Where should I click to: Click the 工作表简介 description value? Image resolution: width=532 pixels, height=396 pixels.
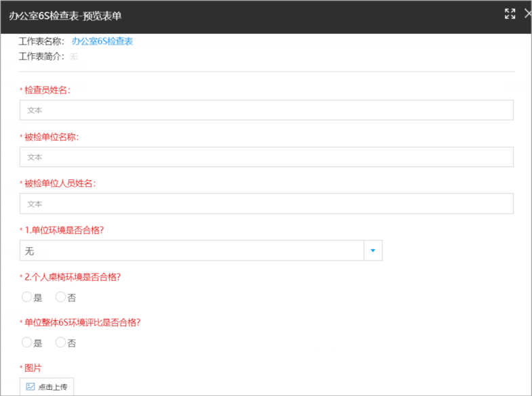[x=74, y=57]
